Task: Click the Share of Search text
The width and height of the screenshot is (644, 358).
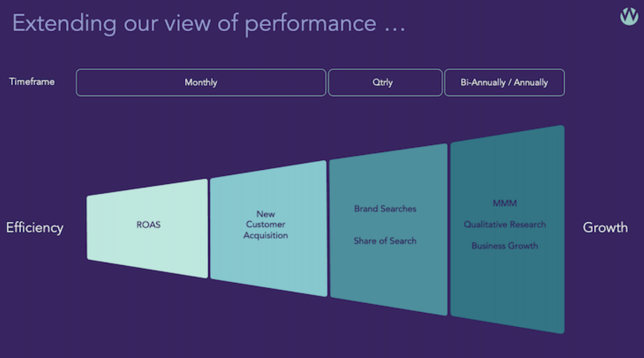Action: pyautogui.click(x=385, y=241)
